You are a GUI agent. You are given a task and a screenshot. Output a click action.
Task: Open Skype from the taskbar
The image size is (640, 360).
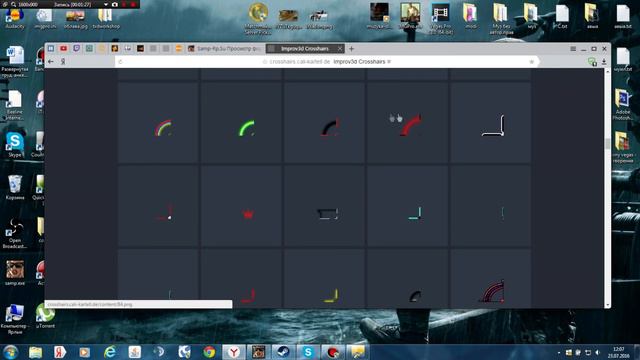click(308, 352)
